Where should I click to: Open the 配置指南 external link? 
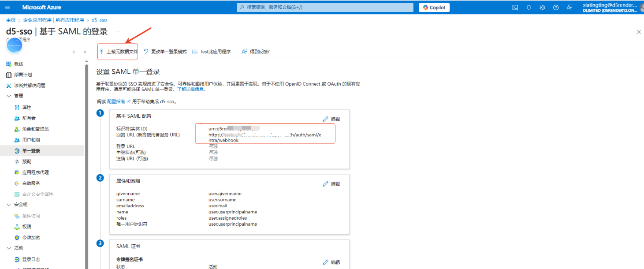[119, 101]
